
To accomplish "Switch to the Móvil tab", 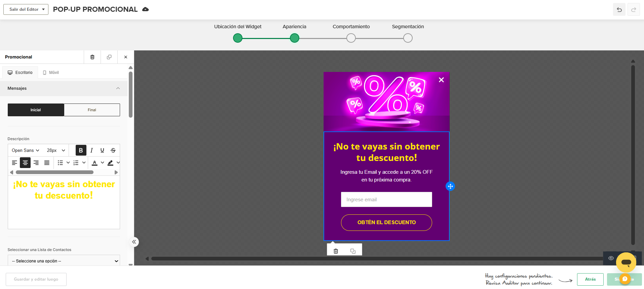I will [x=51, y=73].
